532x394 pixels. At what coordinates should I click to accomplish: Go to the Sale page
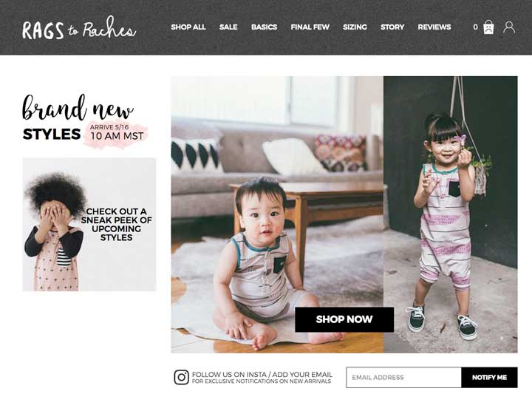[228, 27]
